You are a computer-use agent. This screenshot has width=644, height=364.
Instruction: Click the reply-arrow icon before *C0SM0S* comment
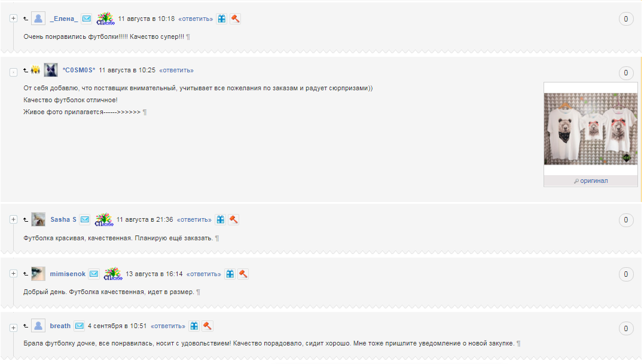coord(26,71)
